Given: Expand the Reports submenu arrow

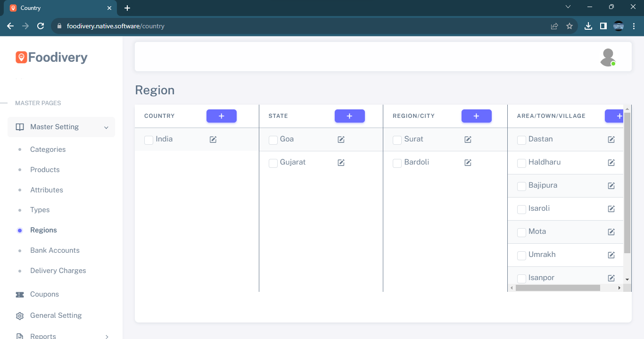Looking at the screenshot, I should pos(107,337).
